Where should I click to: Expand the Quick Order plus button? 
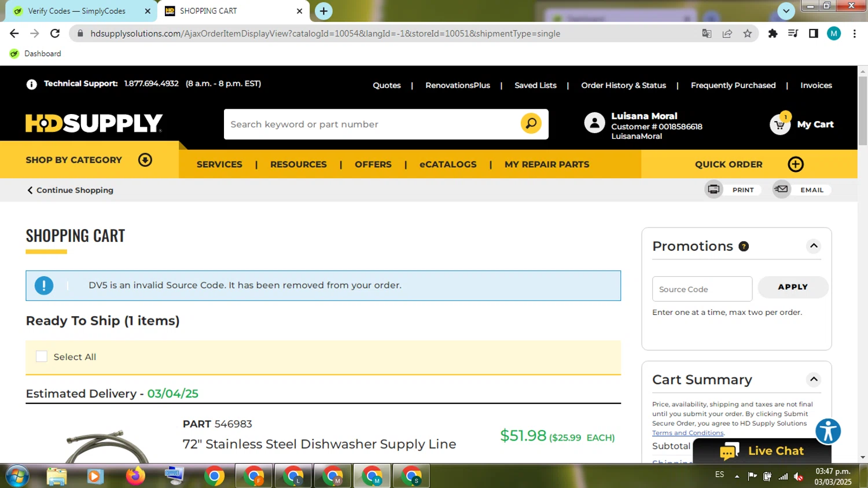pyautogui.click(x=796, y=164)
